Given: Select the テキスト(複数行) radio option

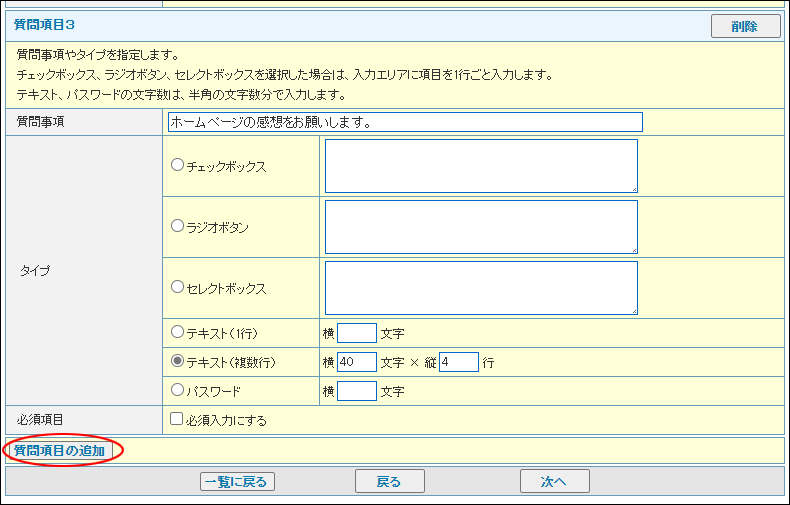Looking at the screenshot, I should tap(178, 361).
